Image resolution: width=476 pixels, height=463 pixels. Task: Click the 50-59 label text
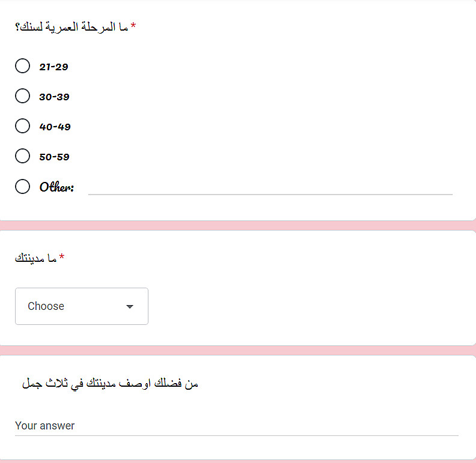tap(54, 157)
